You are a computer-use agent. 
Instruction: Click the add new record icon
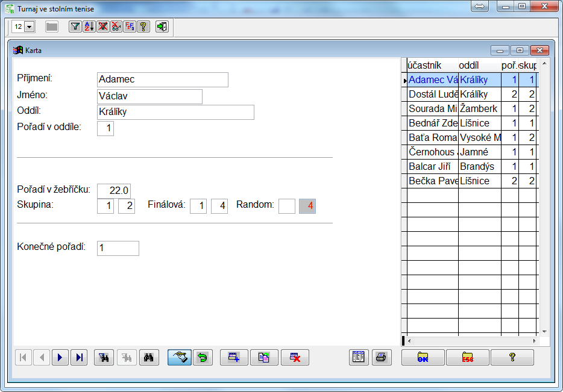tap(234, 357)
